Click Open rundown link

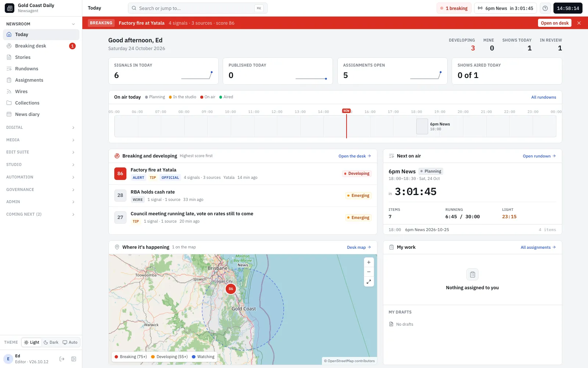click(539, 156)
